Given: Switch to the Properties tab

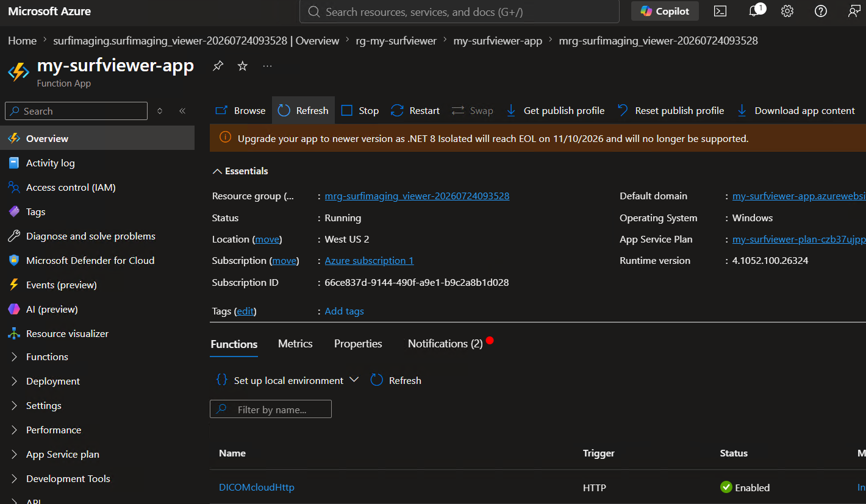Looking at the screenshot, I should 358,344.
